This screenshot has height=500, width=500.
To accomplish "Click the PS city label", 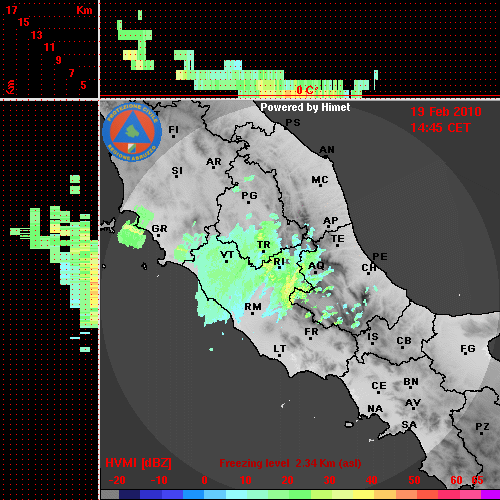I will 293,123.
